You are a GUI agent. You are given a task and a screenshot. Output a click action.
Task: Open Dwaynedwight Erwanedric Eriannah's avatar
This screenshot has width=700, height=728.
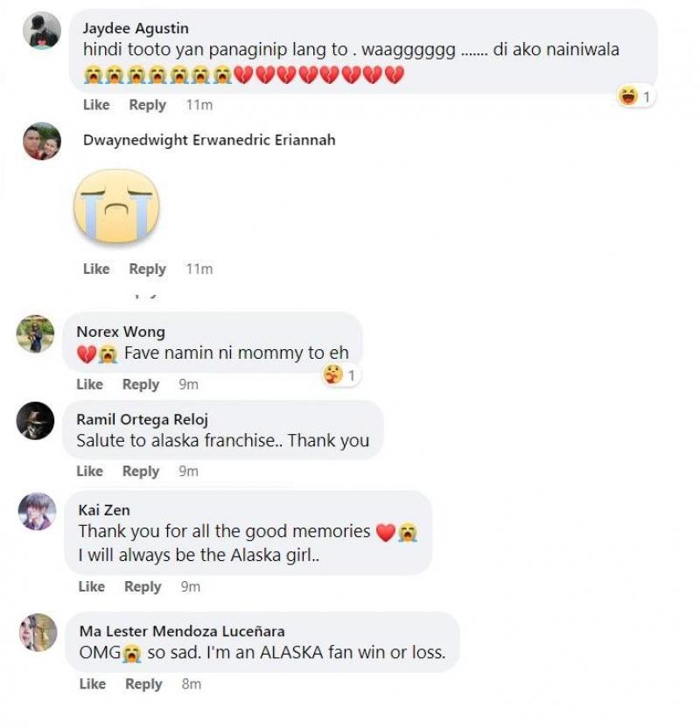pyautogui.click(x=42, y=141)
